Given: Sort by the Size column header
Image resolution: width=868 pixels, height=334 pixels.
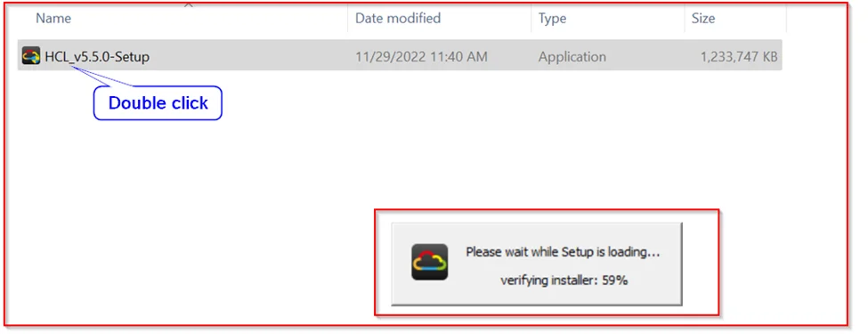Looking at the screenshot, I should point(703,19).
